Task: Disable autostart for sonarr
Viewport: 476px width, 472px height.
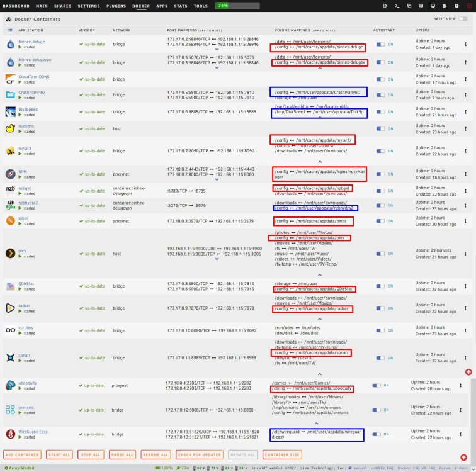Action: tap(380, 358)
